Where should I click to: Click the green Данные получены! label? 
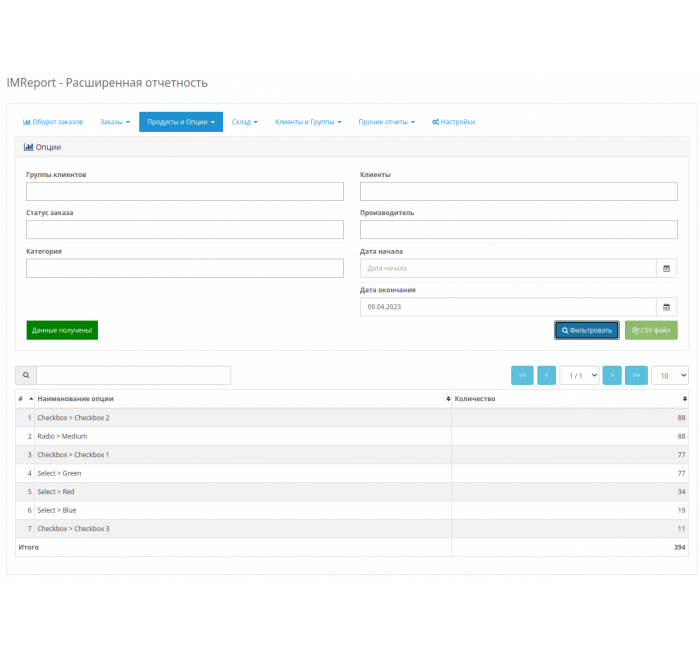pos(62,330)
